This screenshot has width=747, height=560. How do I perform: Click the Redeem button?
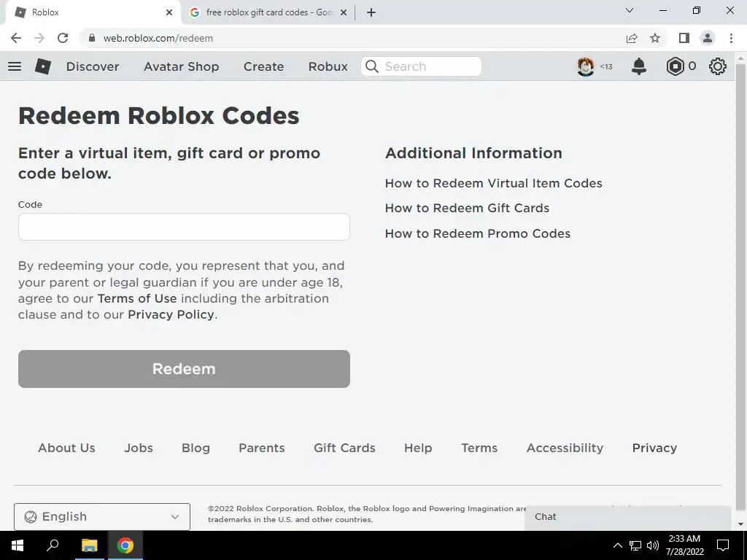[184, 369]
